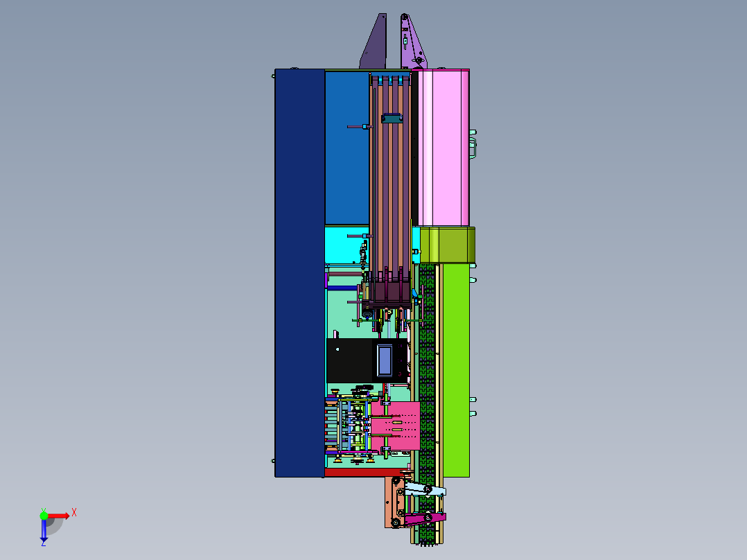Select the hot pink block with slots
The width and height of the screenshot is (747, 560).
point(396,426)
